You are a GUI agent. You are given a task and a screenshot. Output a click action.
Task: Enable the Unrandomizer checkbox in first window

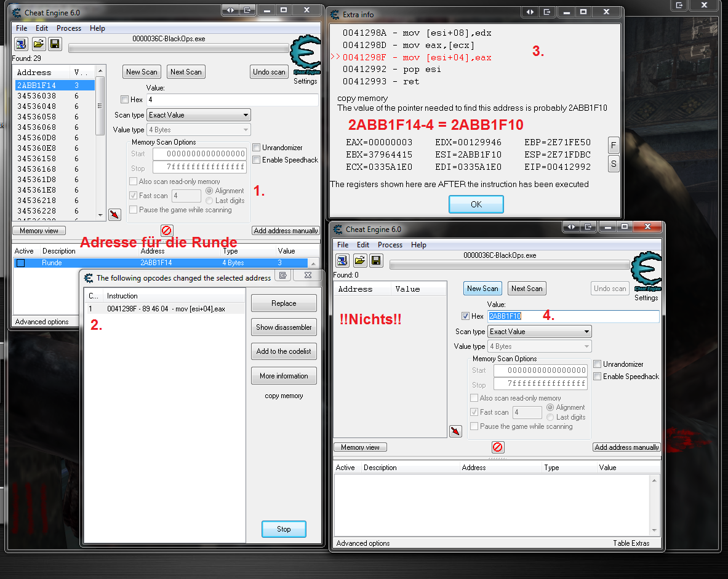(x=257, y=148)
